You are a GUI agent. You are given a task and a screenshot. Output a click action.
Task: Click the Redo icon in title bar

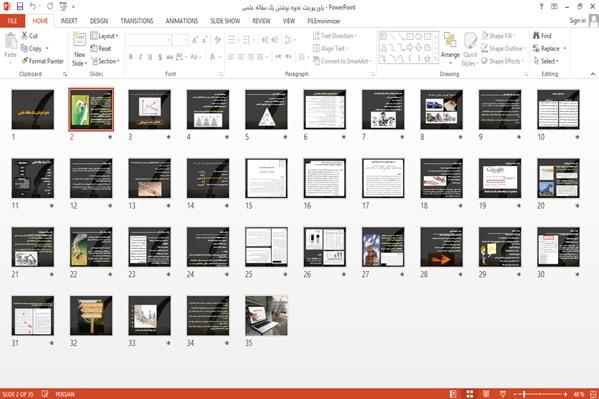click(50, 6)
